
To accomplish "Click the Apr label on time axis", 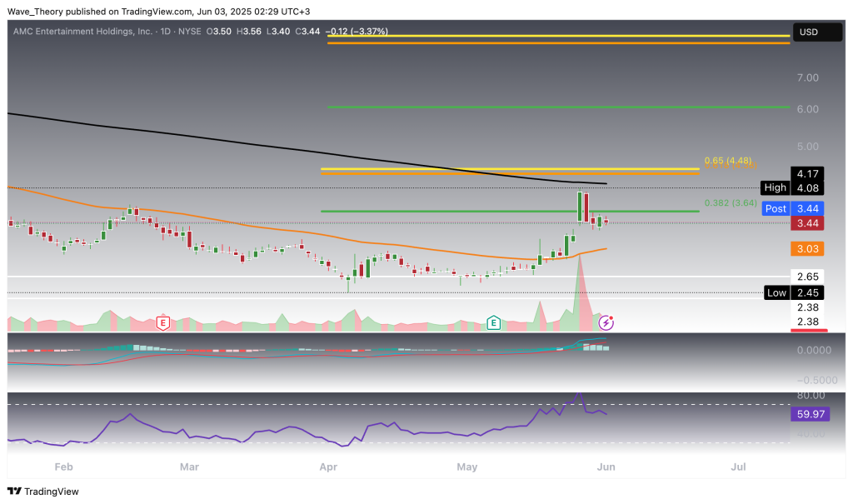I will 328,467.
